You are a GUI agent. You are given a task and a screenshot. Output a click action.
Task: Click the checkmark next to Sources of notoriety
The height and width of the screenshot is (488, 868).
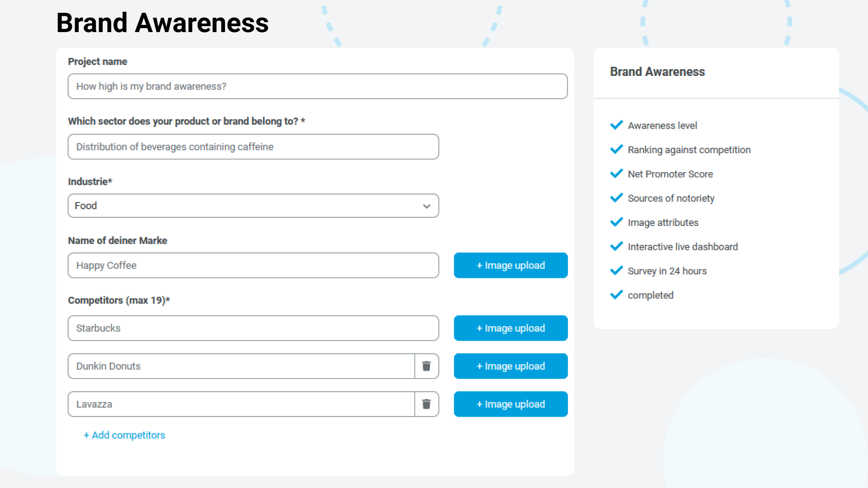coord(617,198)
